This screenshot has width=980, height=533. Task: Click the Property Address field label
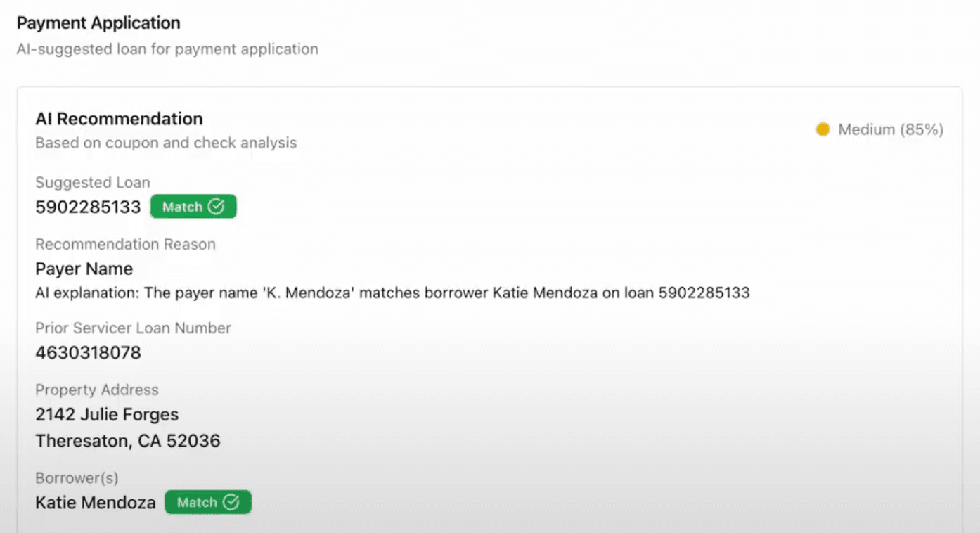coord(96,390)
